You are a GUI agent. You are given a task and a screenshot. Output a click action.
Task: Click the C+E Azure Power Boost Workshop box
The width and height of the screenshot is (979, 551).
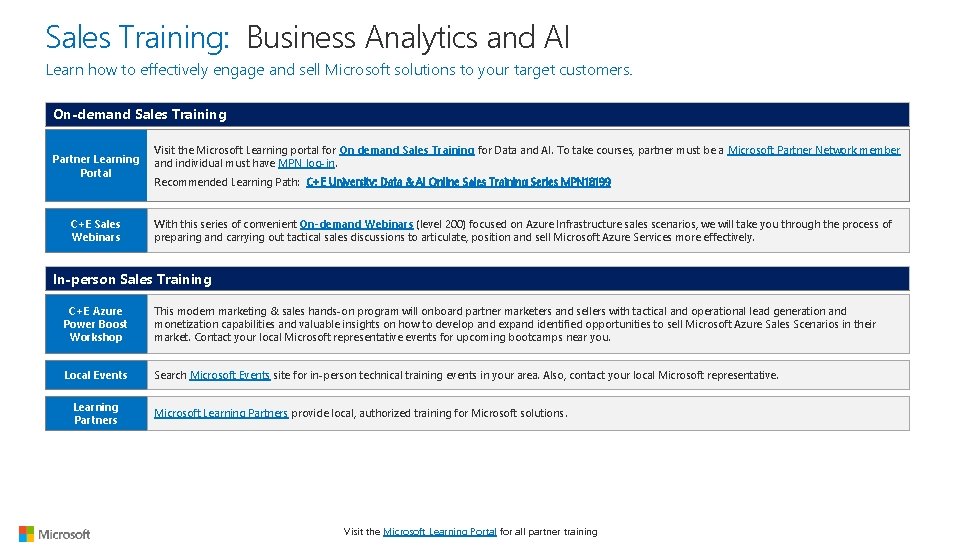pos(96,324)
